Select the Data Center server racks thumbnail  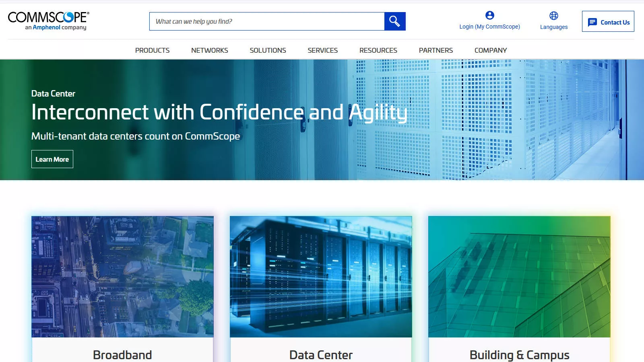321,277
